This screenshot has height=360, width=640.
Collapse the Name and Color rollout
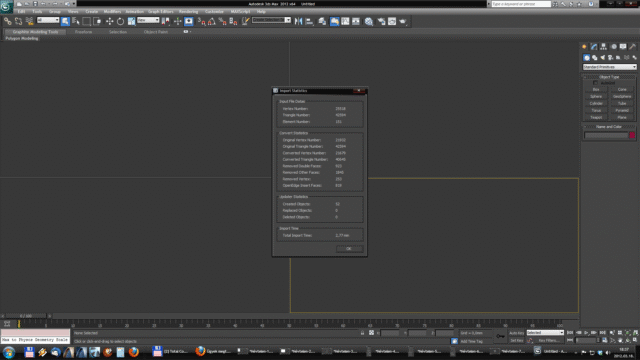[609, 127]
